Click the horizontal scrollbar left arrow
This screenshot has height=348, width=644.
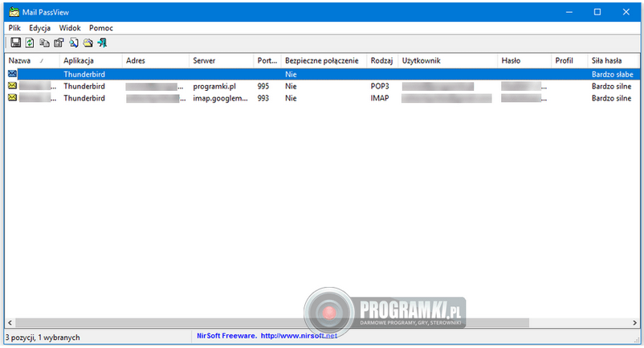10,323
